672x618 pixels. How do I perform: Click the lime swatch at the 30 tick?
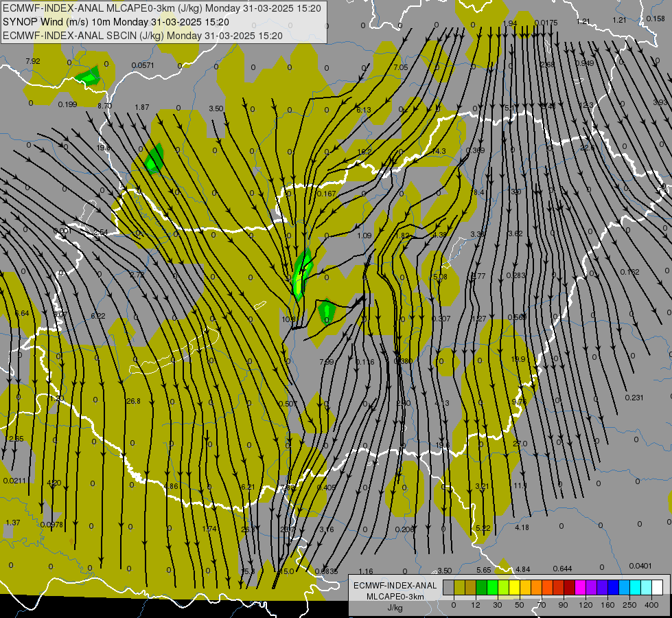coord(503,588)
